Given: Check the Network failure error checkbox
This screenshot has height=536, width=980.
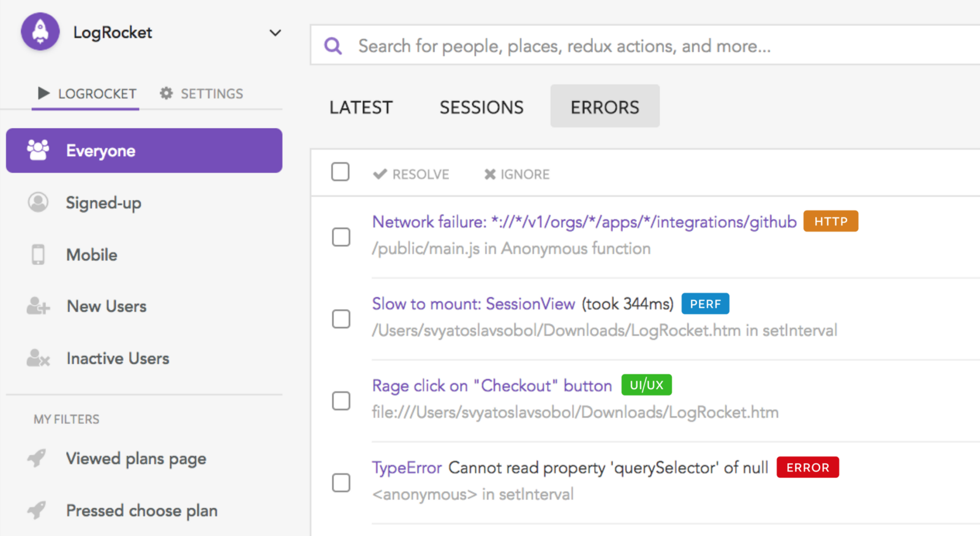Looking at the screenshot, I should 341,237.
